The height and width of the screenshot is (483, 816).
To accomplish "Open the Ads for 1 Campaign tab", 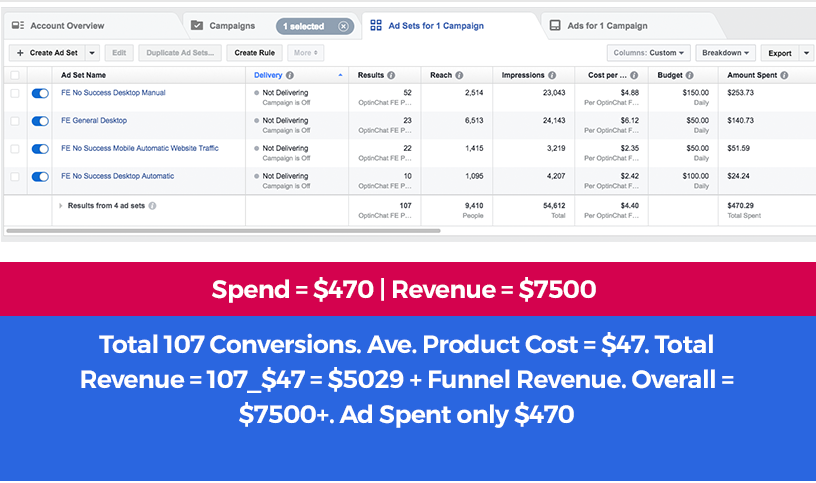I will click(605, 26).
